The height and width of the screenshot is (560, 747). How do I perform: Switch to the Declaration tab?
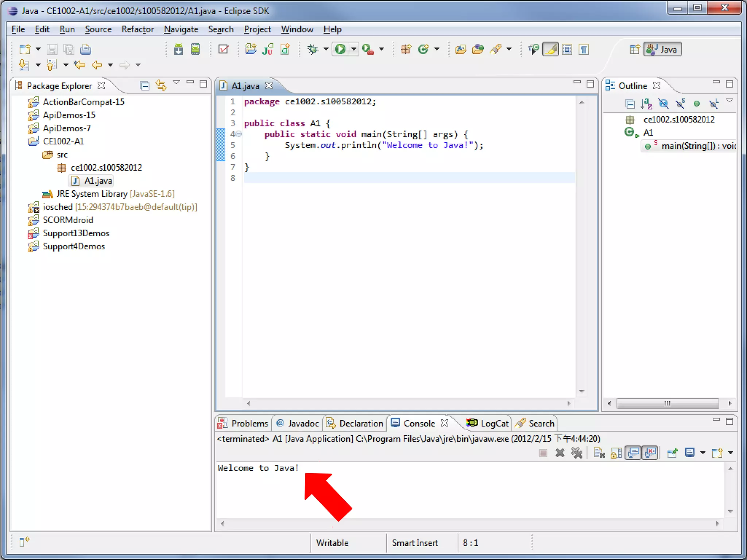coord(355,423)
